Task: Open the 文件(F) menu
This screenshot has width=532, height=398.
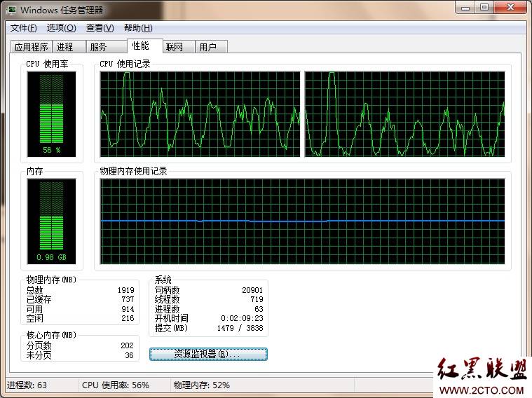Action: [23, 28]
